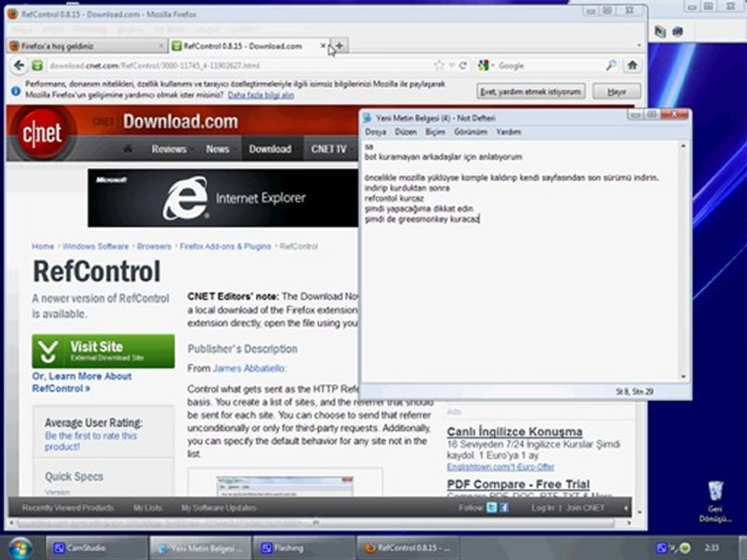Click Hayır button in info bar
Image resolution: width=747 pixels, height=560 pixels.
616,91
